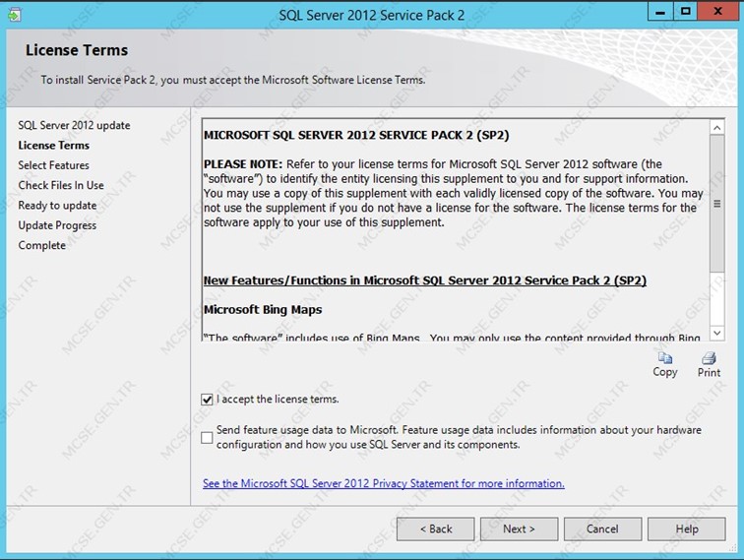Click the Copy license text icon

[664, 358]
